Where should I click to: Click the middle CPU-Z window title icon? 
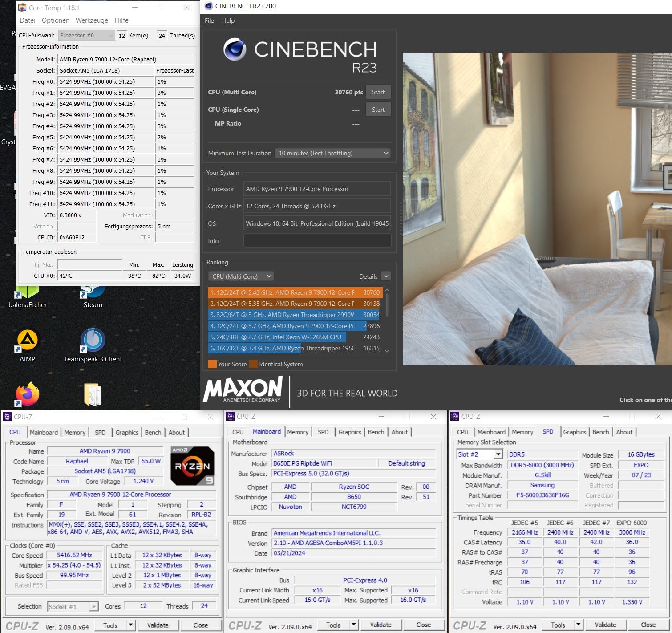tap(230, 416)
